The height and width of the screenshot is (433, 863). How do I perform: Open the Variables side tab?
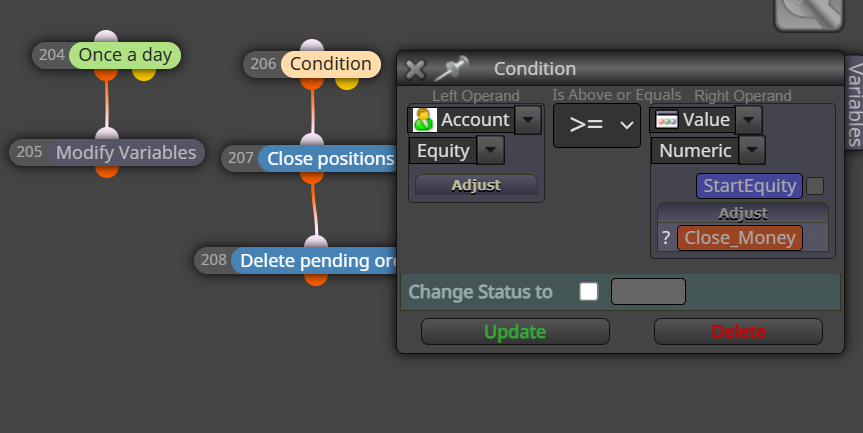coord(855,103)
